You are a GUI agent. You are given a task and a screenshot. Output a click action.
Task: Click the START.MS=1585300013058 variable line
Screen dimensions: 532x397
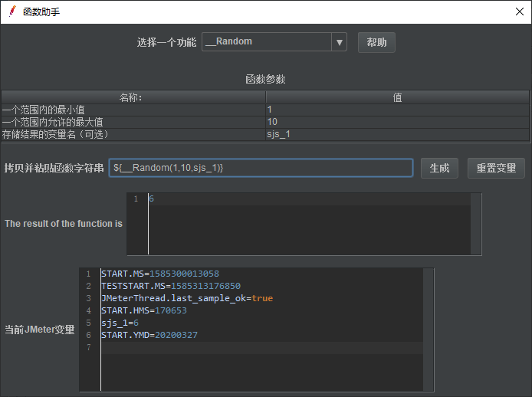pyautogui.click(x=160, y=274)
